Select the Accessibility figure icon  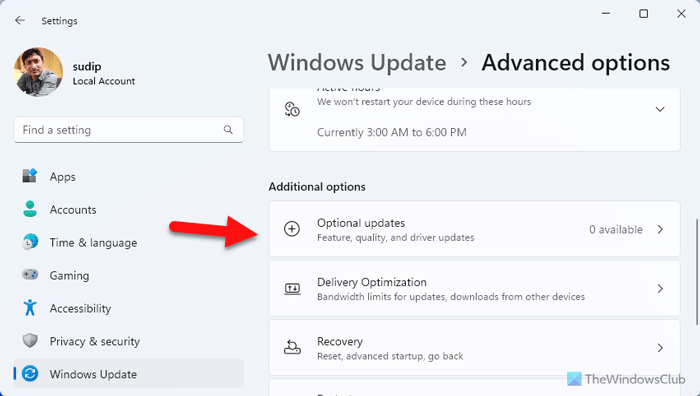point(30,308)
